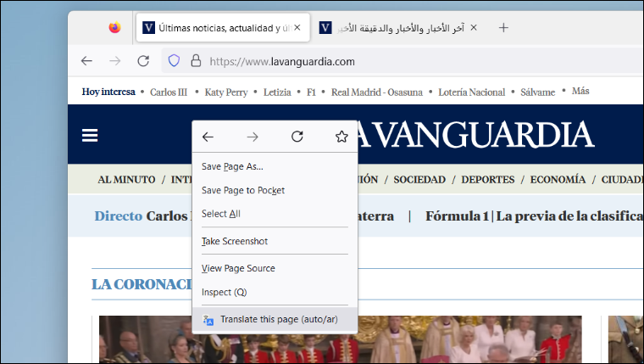Switch to the Arabic language tab
The image size is (644, 364).
click(x=400, y=27)
